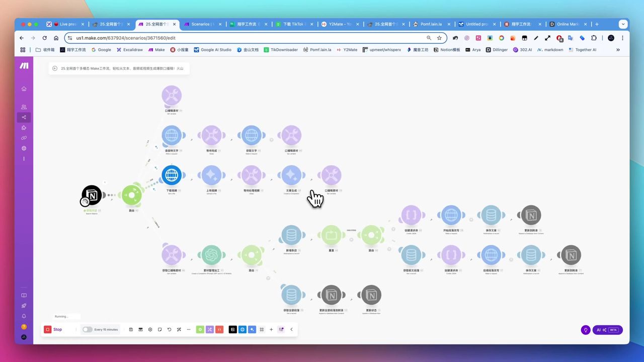
Task: Bookmark this page with the star icon
Action: click(x=439, y=38)
